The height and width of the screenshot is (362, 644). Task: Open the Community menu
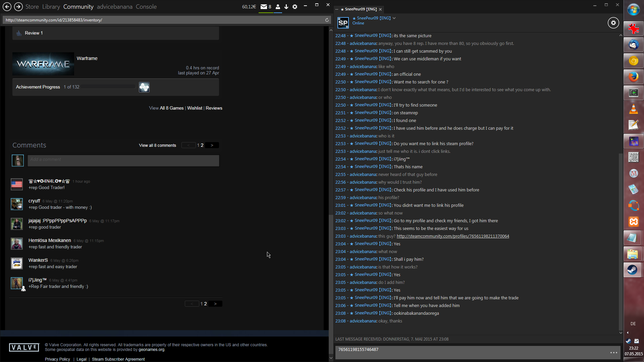coord(78,7)
